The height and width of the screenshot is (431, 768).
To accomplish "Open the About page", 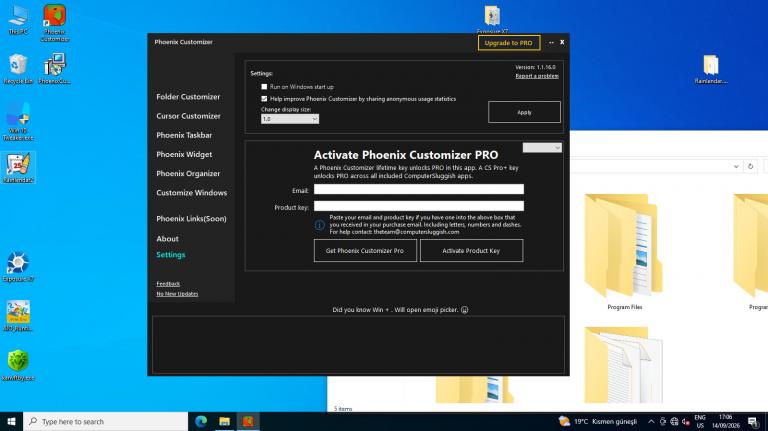I will click(168, 239).
